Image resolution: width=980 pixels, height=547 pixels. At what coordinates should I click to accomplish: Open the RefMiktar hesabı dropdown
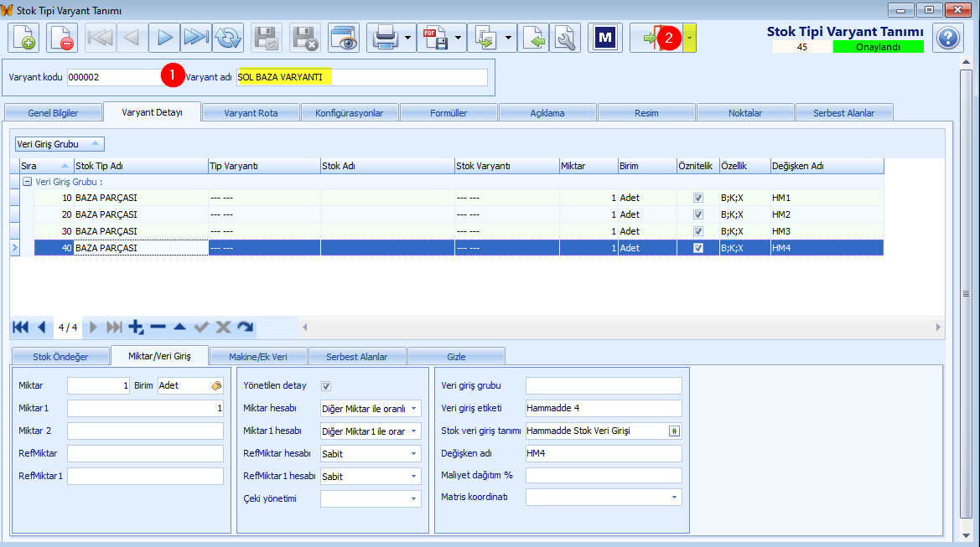click(414, 454)
